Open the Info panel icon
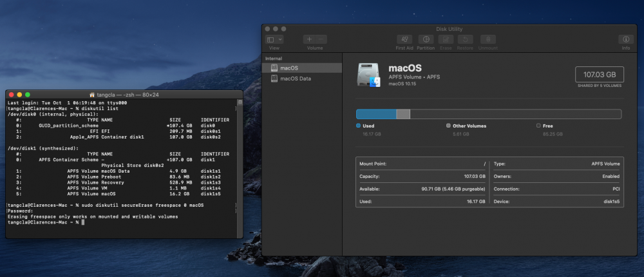 pos(626,39)
